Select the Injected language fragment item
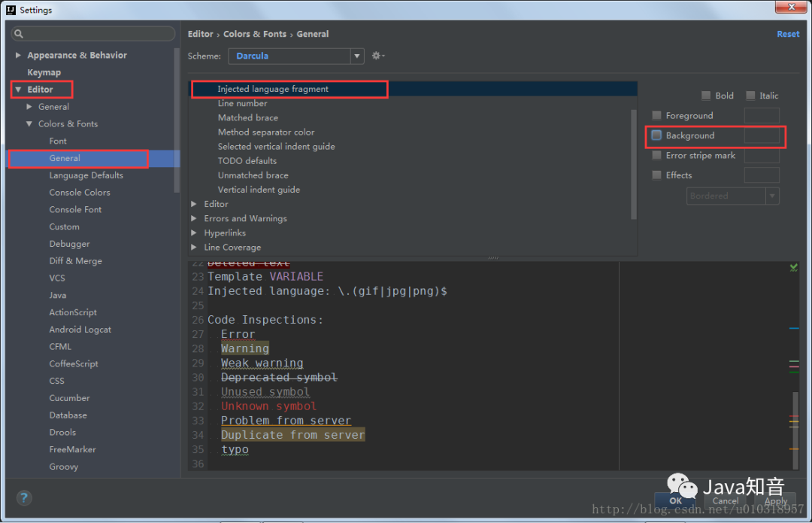 tap(273, 89)
